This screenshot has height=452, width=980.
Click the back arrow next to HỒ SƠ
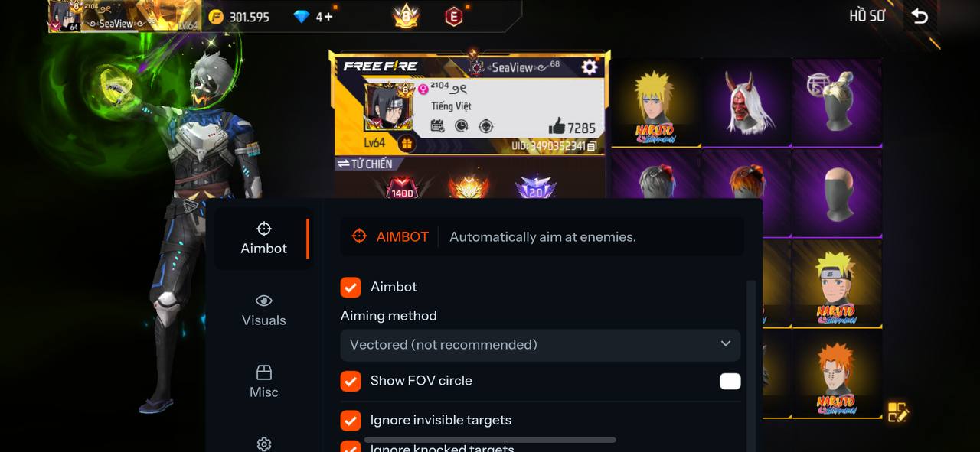(920, 16)
